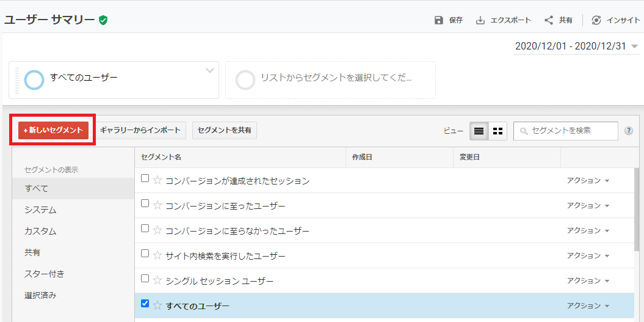
Task: Switch to list view icon
Action: pos(479,131)
